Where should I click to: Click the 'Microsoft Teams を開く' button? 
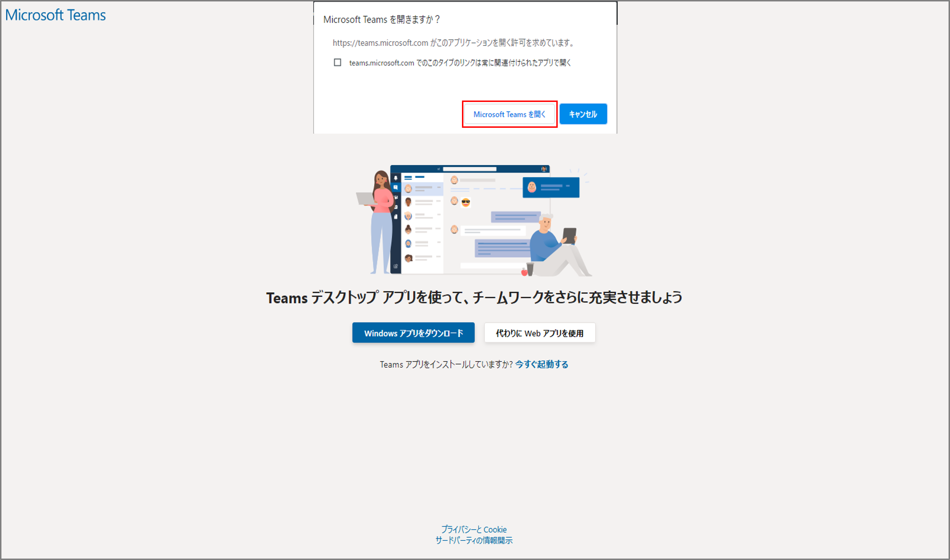[509, 114]
